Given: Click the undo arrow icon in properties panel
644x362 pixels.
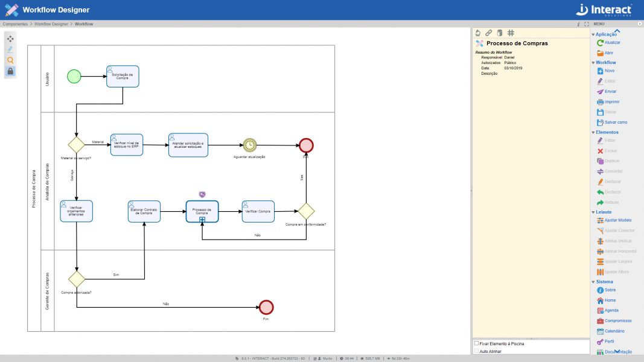Looking at the screenshot, I should coord(477,33).
